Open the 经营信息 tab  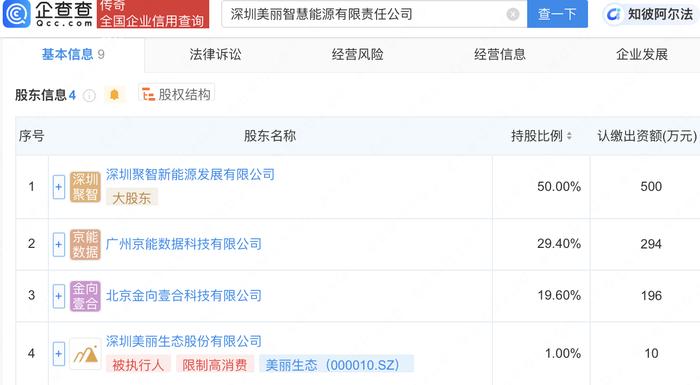click(x=500, y=54)
